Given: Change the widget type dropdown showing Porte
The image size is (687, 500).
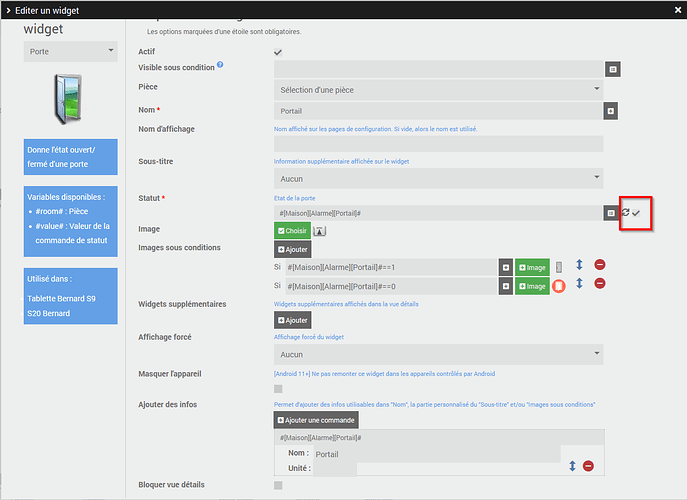Looking at the screenshot, I should [69, 51].
